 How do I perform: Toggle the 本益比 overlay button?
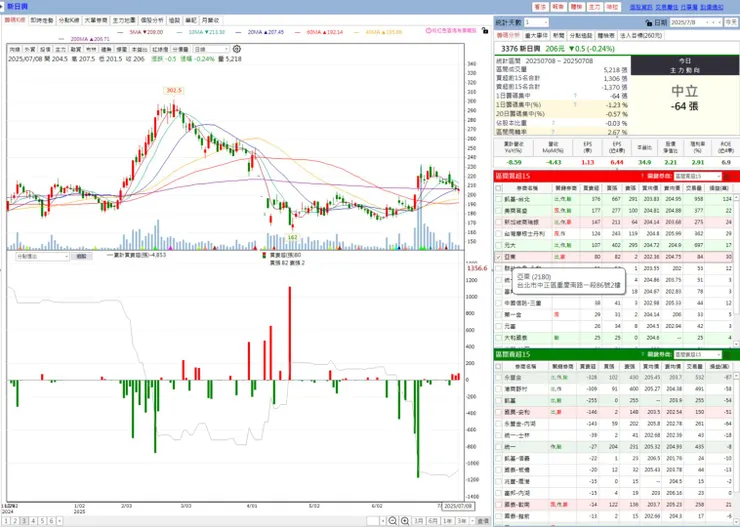139,49
